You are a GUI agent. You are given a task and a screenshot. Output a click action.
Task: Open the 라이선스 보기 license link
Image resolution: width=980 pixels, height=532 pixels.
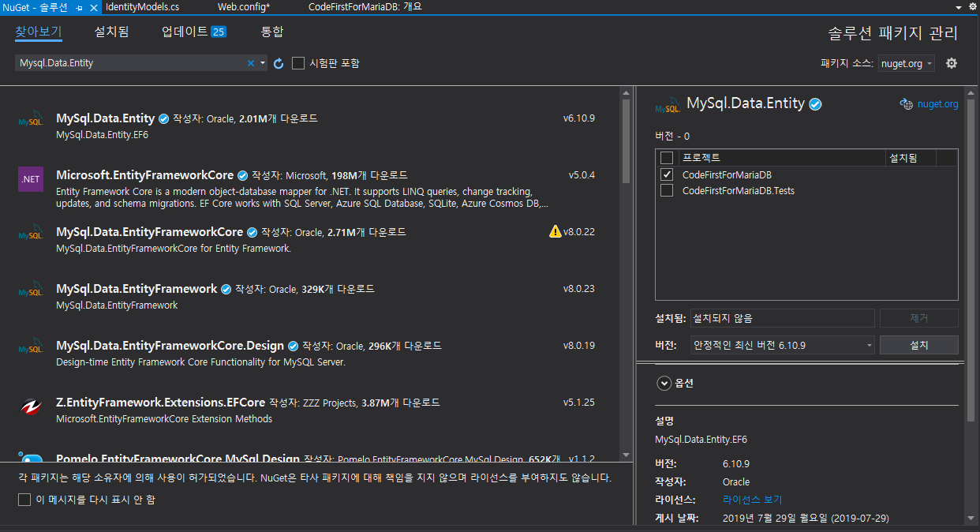[752, 500]
